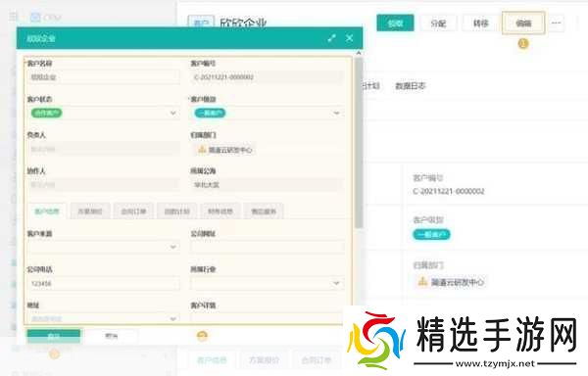The image size is (588, 376).
Task: Open the three-dots more actions menu
Action: click(556, 23)
